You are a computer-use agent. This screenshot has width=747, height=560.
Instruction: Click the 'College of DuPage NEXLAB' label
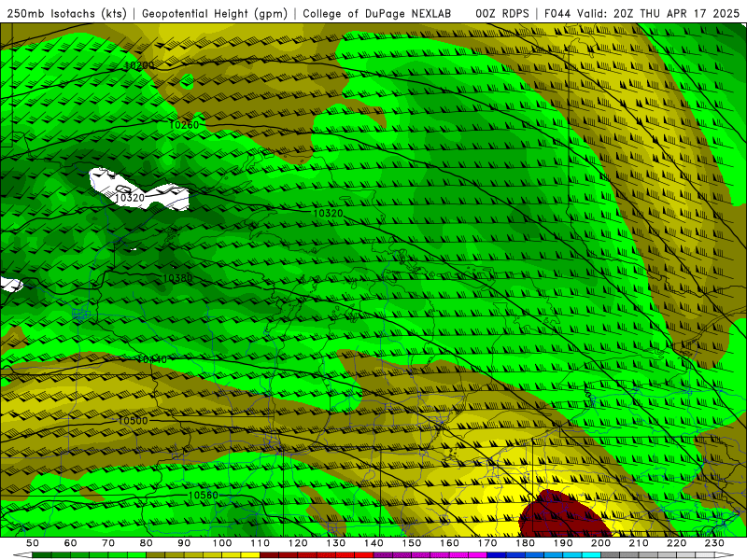(x=377, y=14)
